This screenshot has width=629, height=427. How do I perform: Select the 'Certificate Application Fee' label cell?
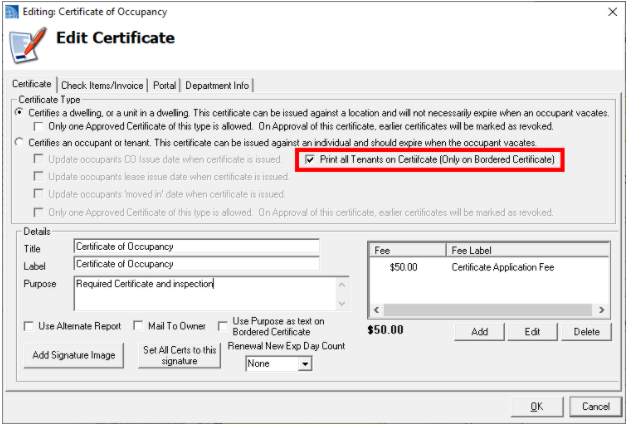(503, 267)
